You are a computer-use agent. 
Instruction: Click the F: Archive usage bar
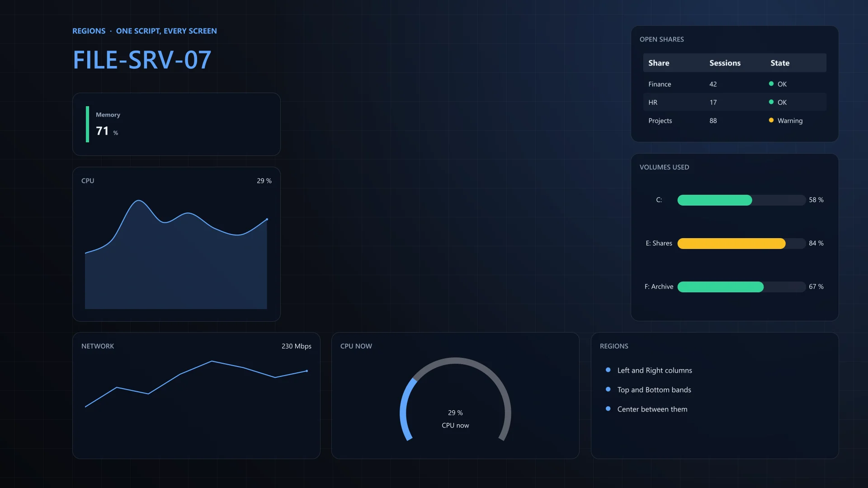pyautogui.click(x=741, y=287)
